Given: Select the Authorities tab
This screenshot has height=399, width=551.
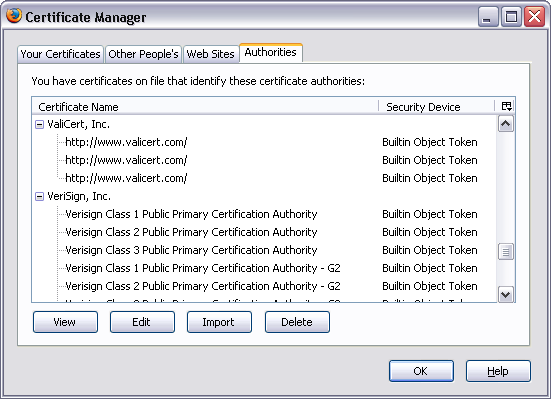Looking at the screenshot, I should [271, 53].
